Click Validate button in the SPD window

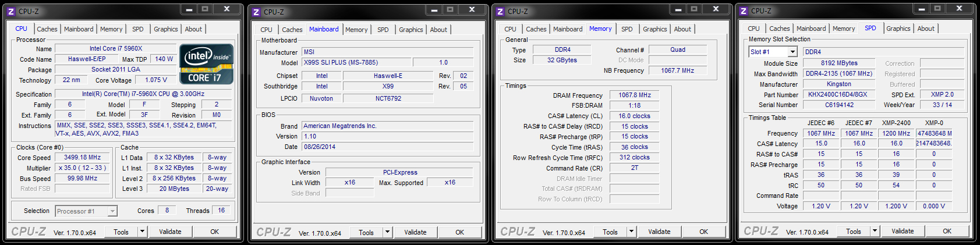pos(903,231)
